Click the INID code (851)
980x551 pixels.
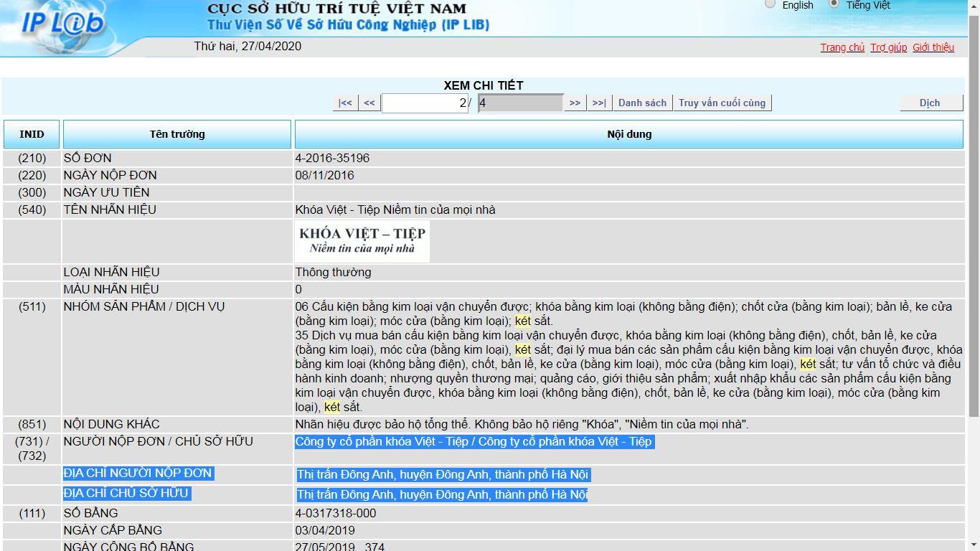coord(32,424)
